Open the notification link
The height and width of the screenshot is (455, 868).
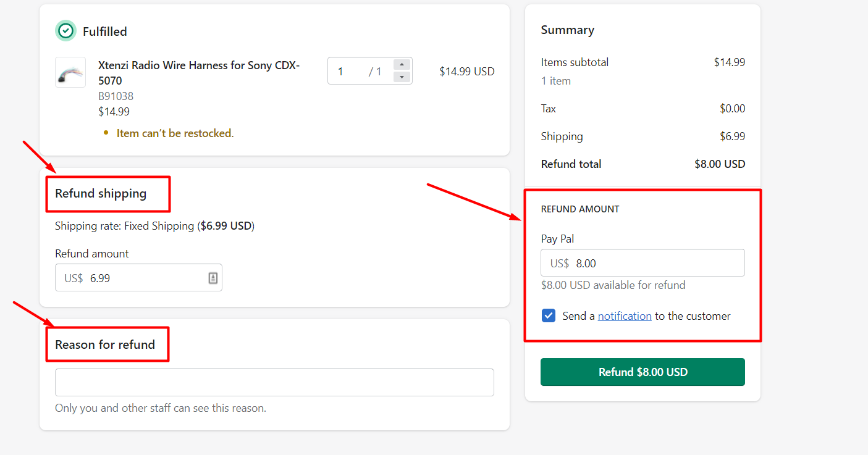click(x=625, y=316)
